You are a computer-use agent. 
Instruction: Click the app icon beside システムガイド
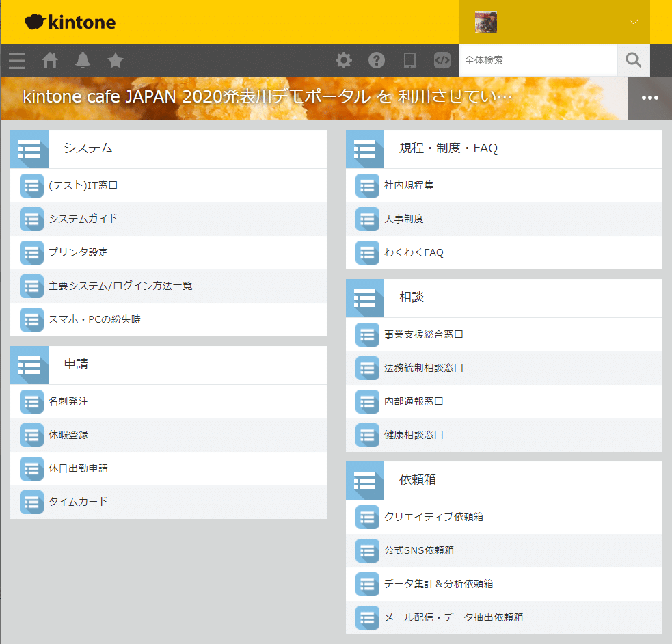click(31, 219)
